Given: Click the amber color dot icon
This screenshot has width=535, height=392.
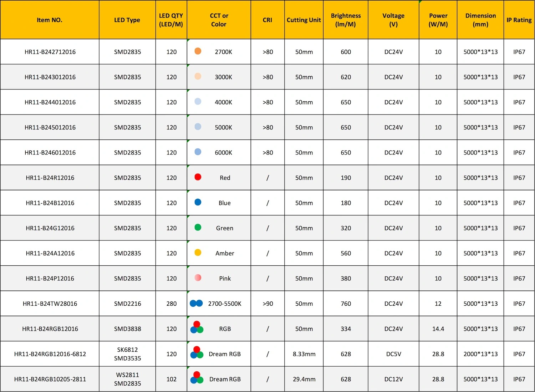Looking at the screenshot, I should point(198,253).
